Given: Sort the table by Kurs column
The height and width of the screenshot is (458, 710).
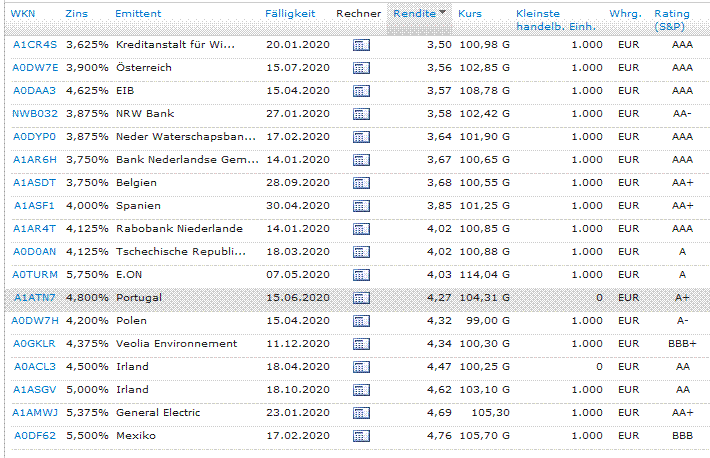Looking at the screenshot, I should click(x=470, y=14).
